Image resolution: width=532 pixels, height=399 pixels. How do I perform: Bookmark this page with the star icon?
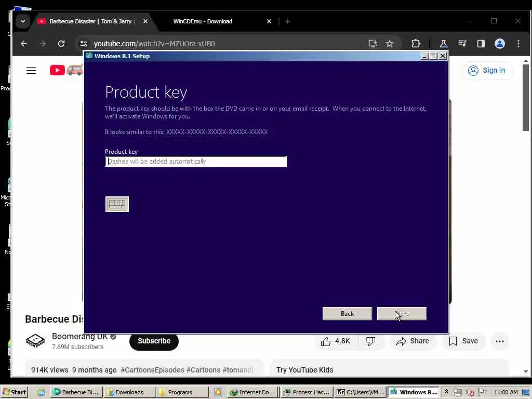(x=390, y=44)
